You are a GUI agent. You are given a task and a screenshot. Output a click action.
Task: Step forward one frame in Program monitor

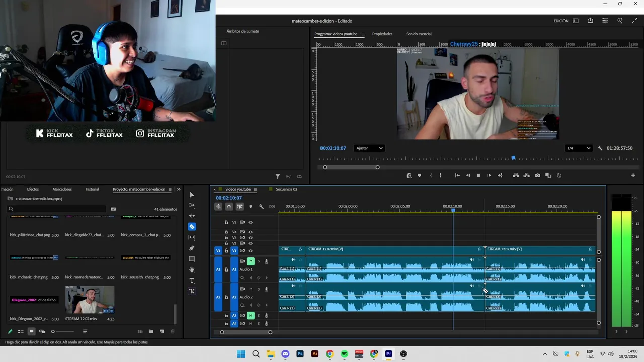point(489,175)
